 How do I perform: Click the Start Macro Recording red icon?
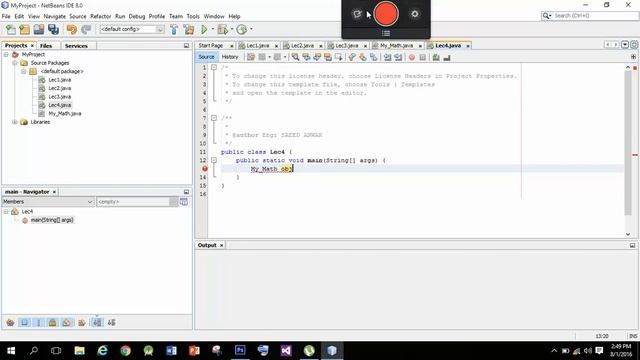[412, 58]
